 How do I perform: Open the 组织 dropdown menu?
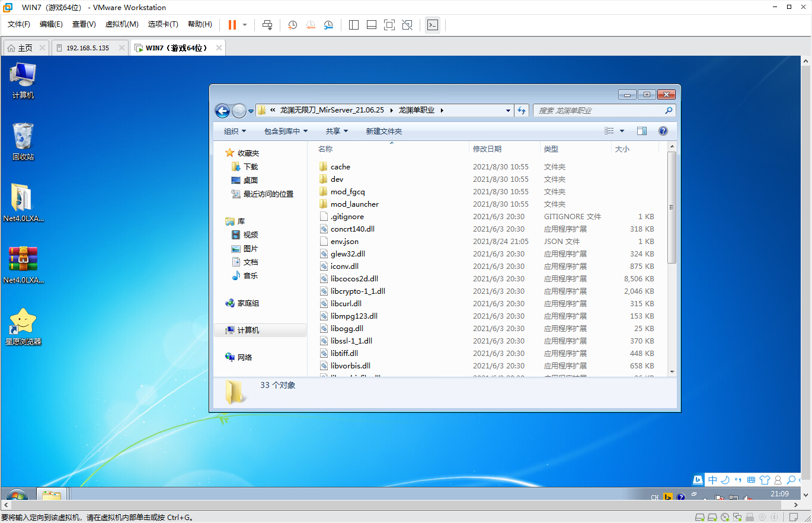(x=235, y=131)
